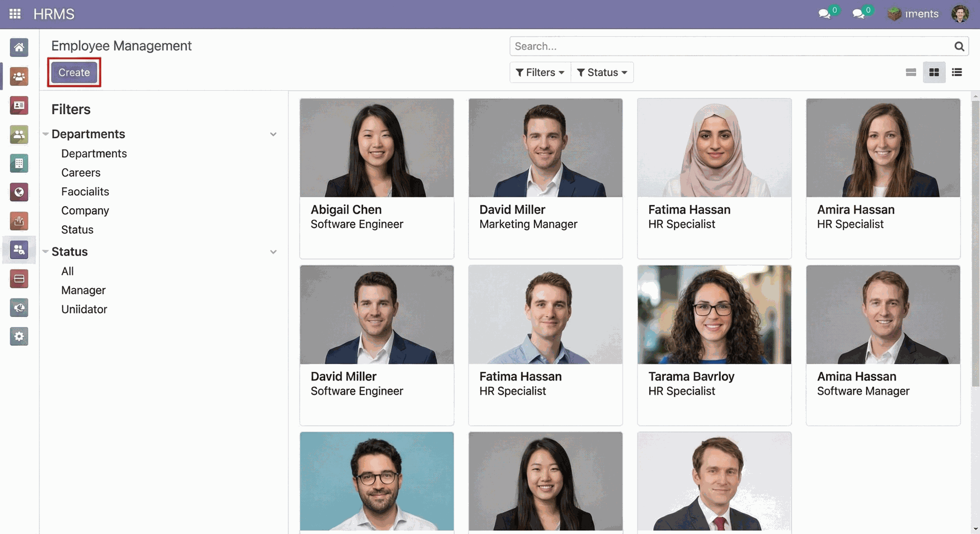The height and width of the screenshot is (534, 980).
Task: Open the ID card sidebar icon
Action: [x=19, y=106]
